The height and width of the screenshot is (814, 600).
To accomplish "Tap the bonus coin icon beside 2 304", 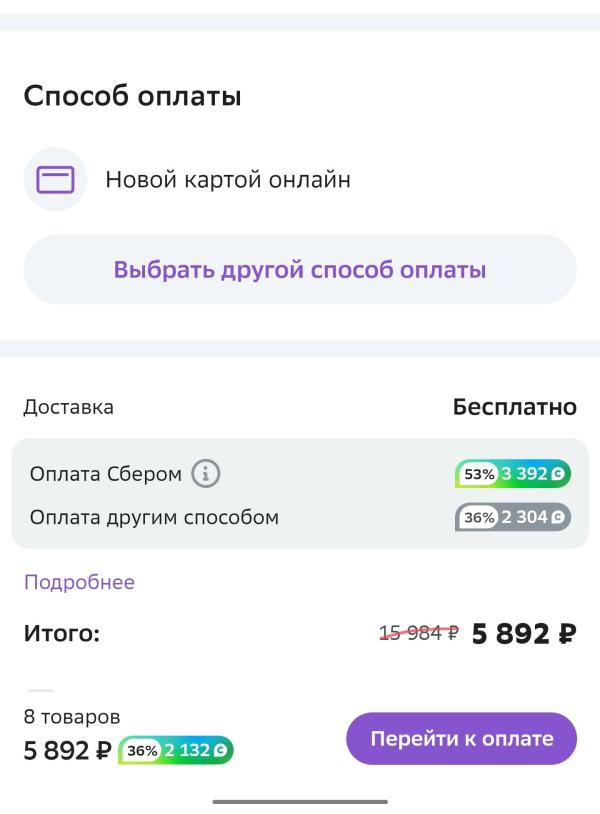I will [557, 517].
